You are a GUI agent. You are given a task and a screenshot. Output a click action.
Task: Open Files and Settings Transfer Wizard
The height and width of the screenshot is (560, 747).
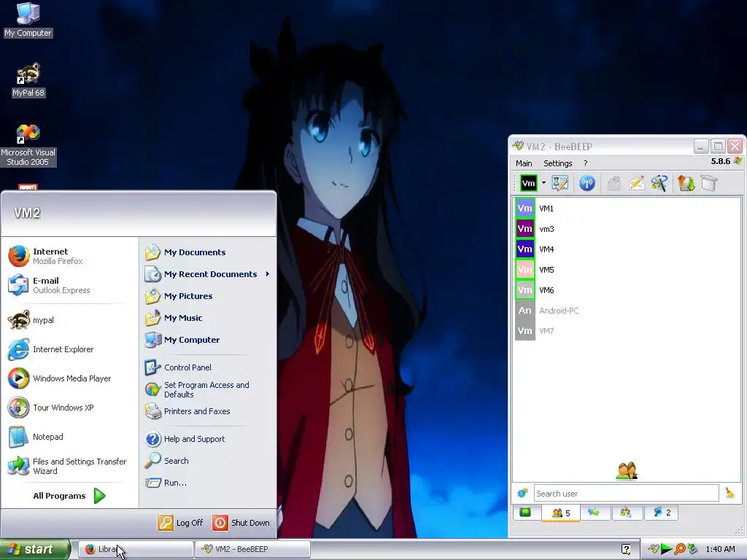69,466
